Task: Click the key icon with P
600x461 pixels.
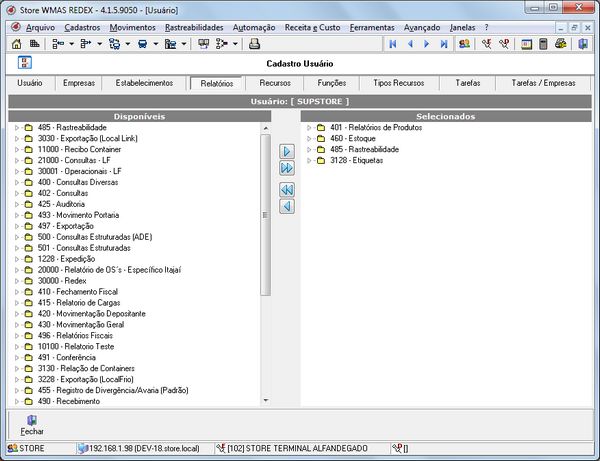Action: click(504, 44)
